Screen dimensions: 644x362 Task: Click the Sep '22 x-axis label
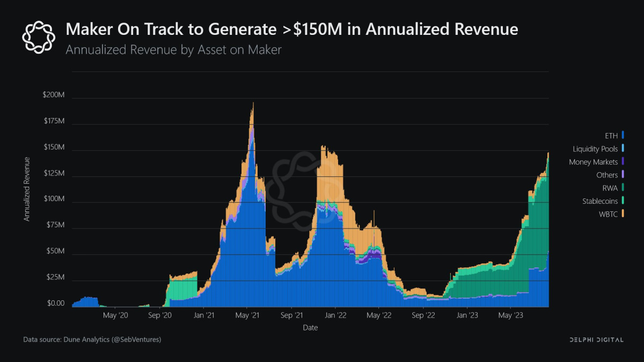point(423,316)
